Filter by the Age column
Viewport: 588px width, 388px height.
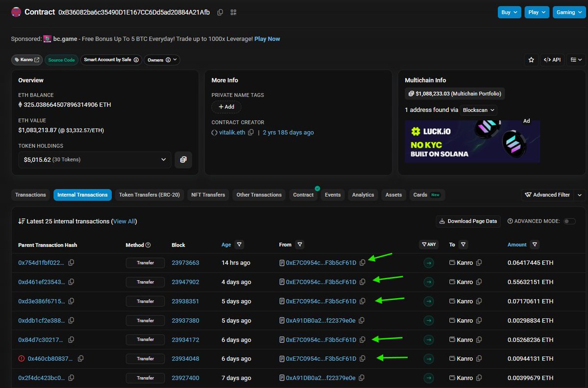(x=239, y=244)
